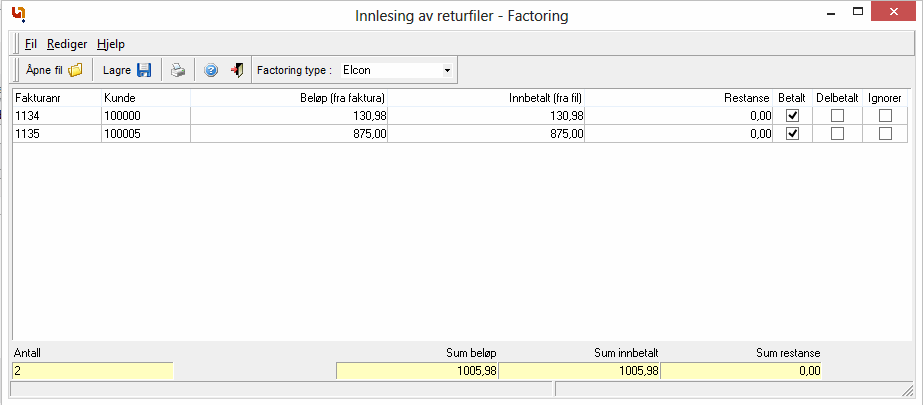Uncheck Betalt for invoice 1134

tap(793, 116)
